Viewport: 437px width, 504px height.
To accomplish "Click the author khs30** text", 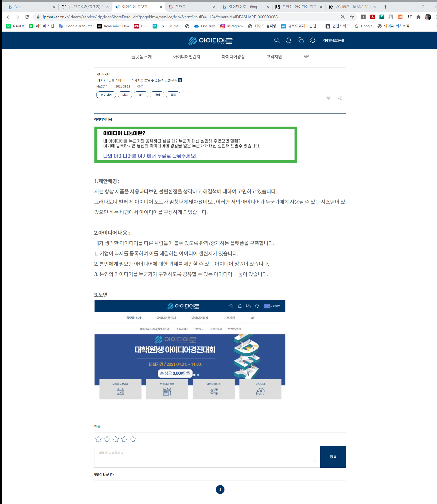I will tap(102, 86).
